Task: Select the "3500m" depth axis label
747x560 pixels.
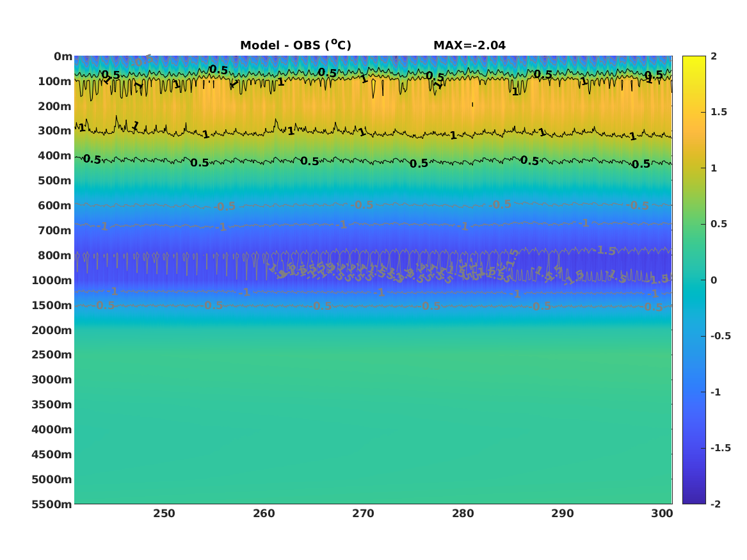Action: click(52, 404)
